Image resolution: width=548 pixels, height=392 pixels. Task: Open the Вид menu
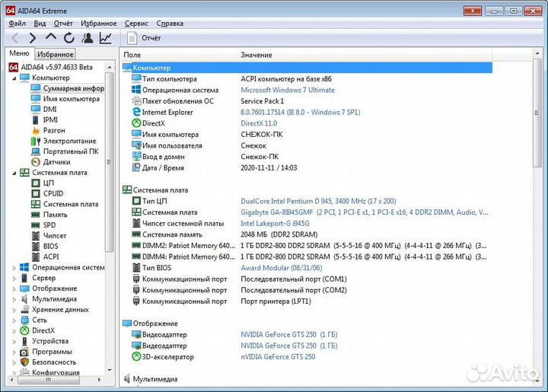coord(40,24)
